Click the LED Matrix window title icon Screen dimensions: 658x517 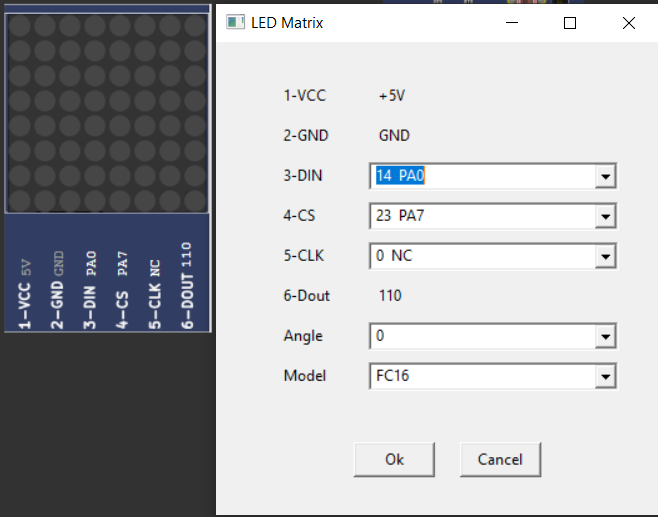coord(235,22)
